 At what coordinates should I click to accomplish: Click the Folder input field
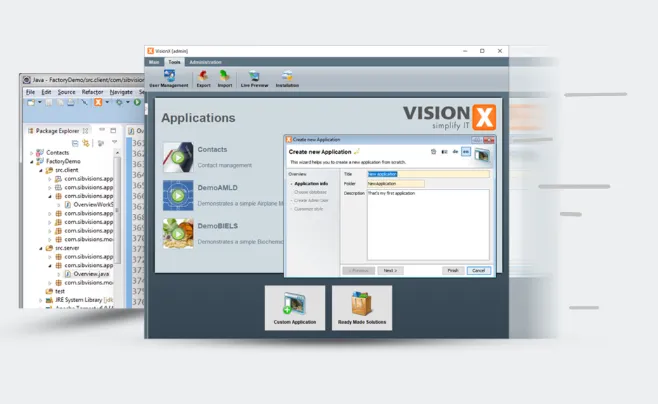click(x=396, y=184)
